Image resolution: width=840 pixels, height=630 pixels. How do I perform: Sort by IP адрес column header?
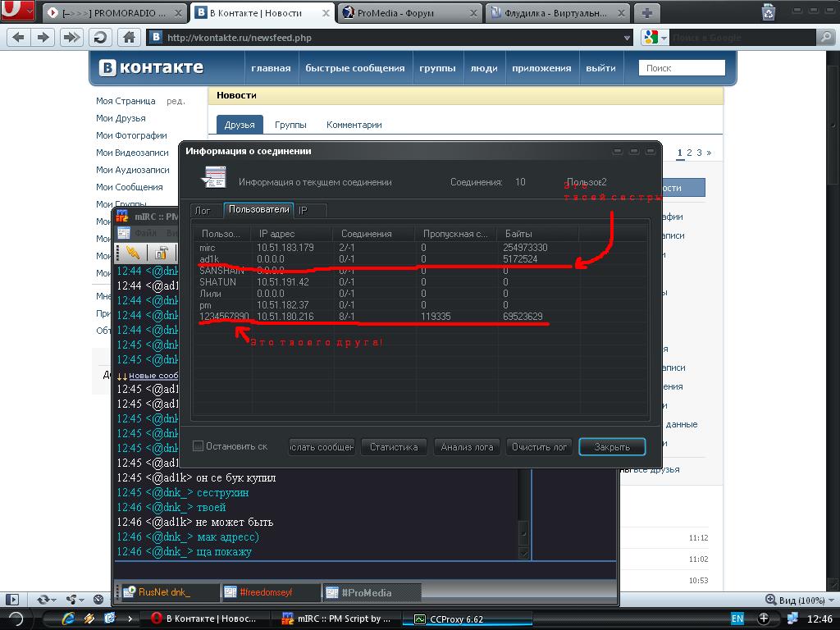coord(293,234)
